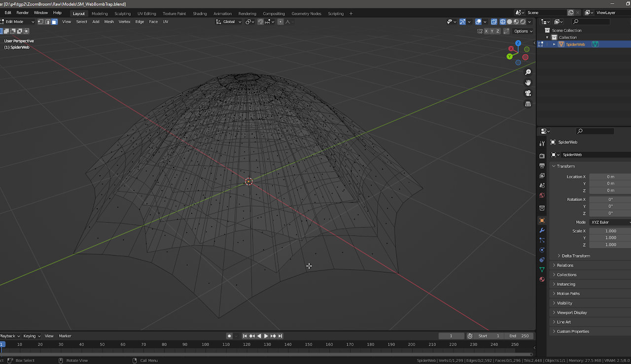Open the Particles properties tab
This screenshot has height=364, width=631.
point(542,240)
